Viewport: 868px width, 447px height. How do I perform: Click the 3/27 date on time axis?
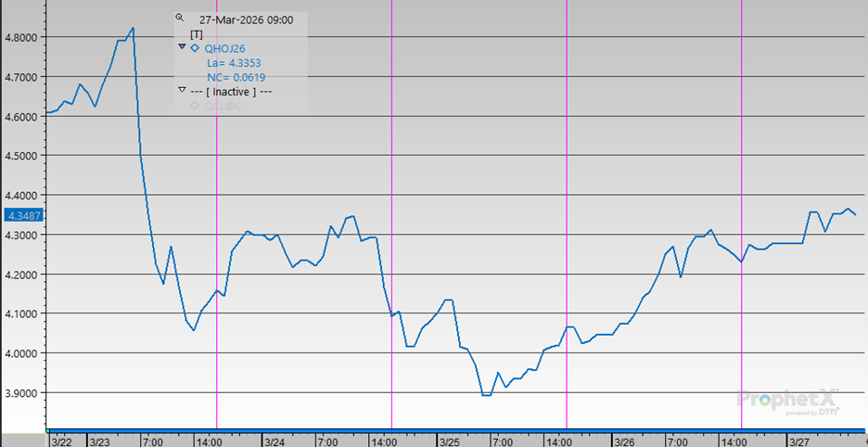tap(799, 441)
